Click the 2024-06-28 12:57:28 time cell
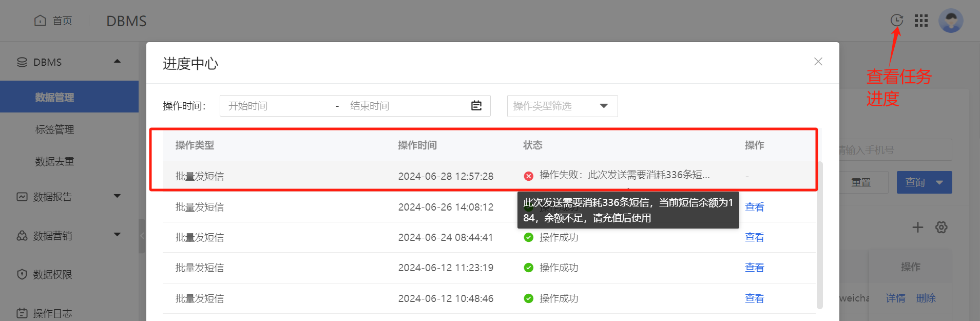The height and width of the screenshot is (321, 980). 446,176
